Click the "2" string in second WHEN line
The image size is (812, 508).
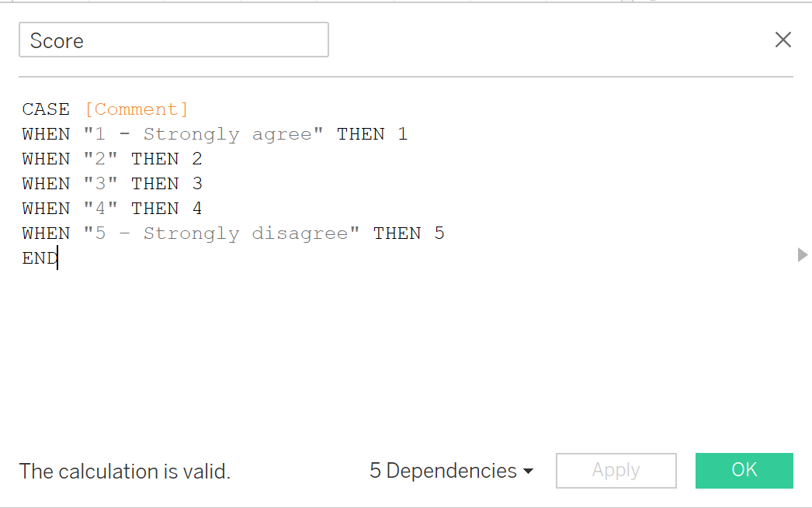(x=100, y=159)
